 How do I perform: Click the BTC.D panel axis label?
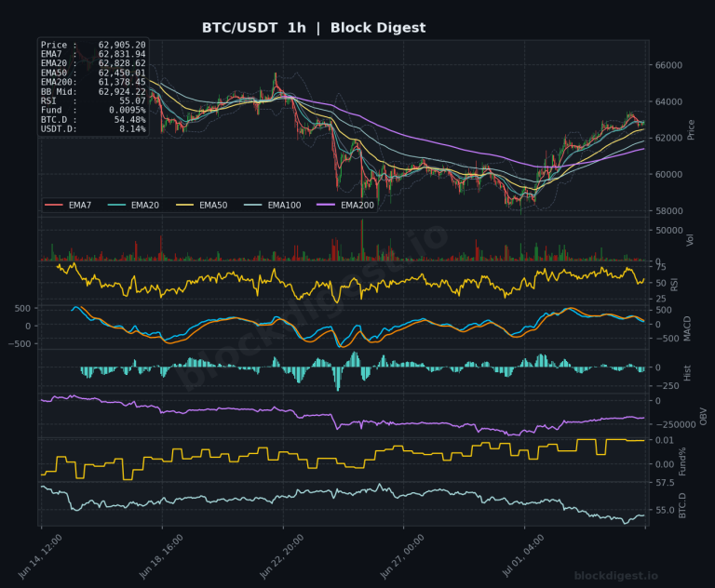[x=682, y=505]
